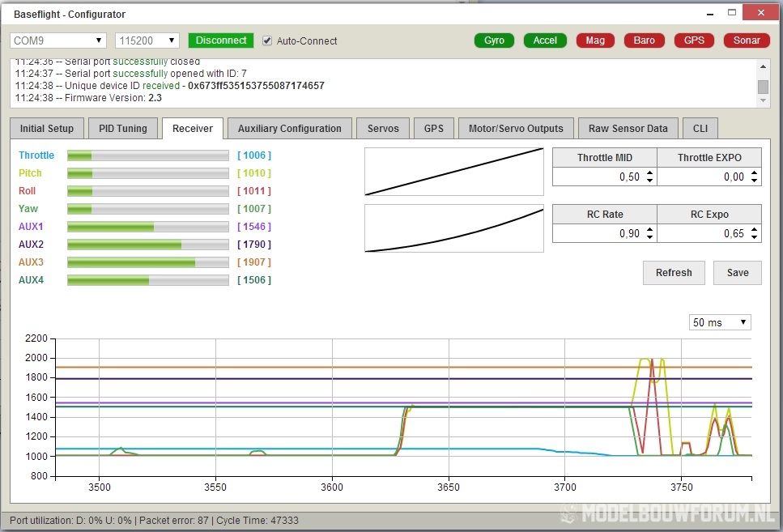Open the Auxiliary Configuration tab

(290, 129)
